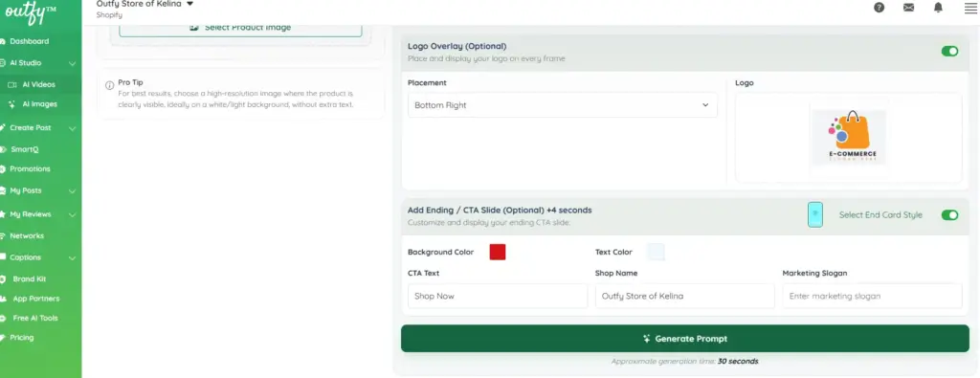This screenshot has height=378, width=980.
Task: Open the Outfy Store of Kelina store switcher
Action: [x=145, y=4]
